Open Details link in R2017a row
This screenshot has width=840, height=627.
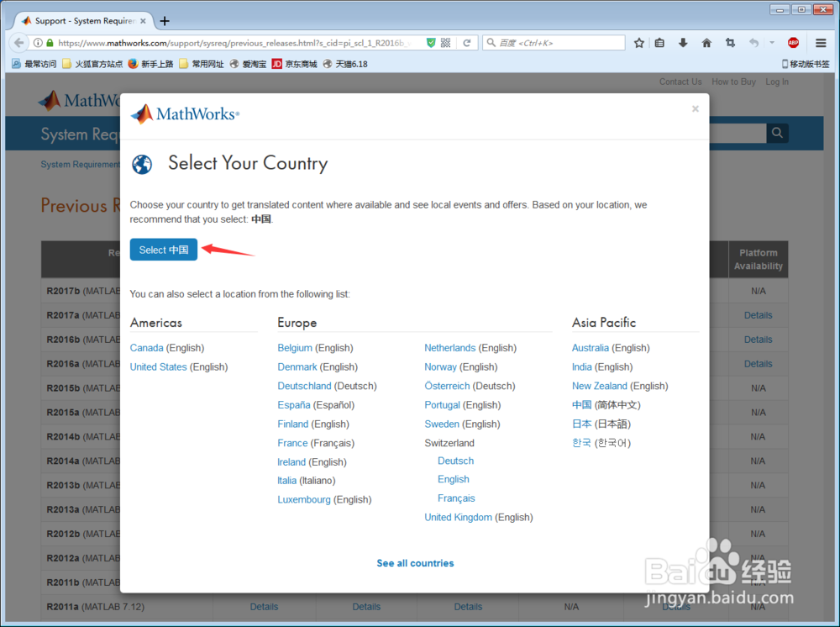pyautogui.click(x=758, y=316)
